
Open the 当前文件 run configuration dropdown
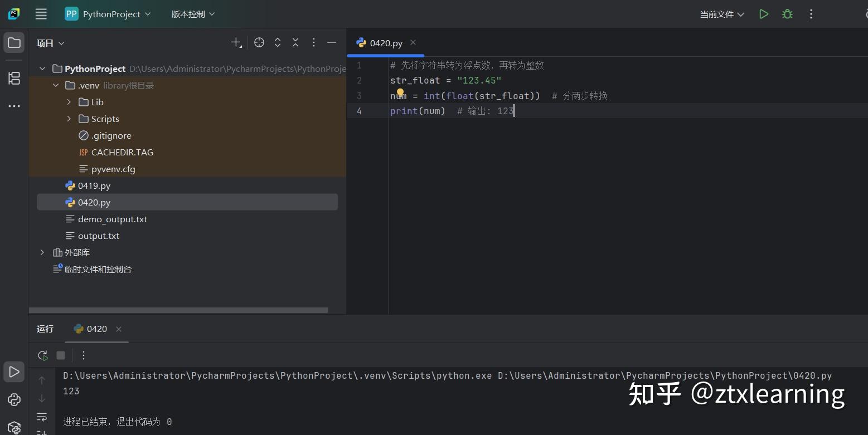coord(721,13)
